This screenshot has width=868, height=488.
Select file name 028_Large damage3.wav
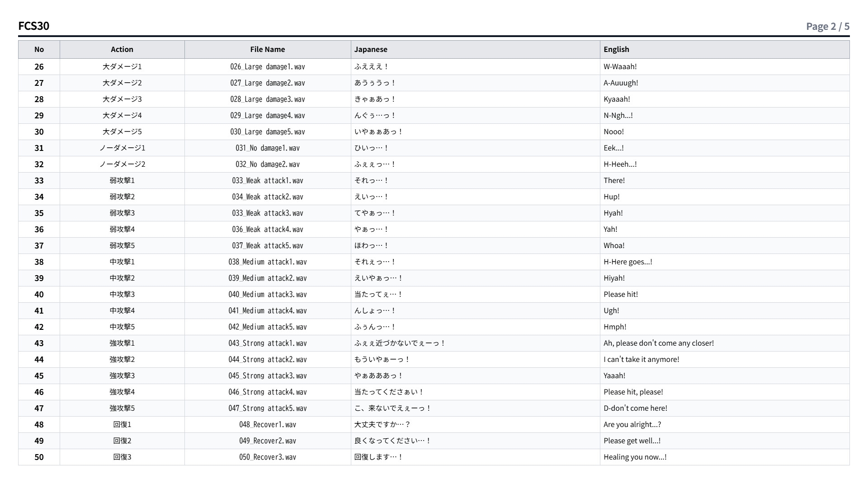coord(268,99)
